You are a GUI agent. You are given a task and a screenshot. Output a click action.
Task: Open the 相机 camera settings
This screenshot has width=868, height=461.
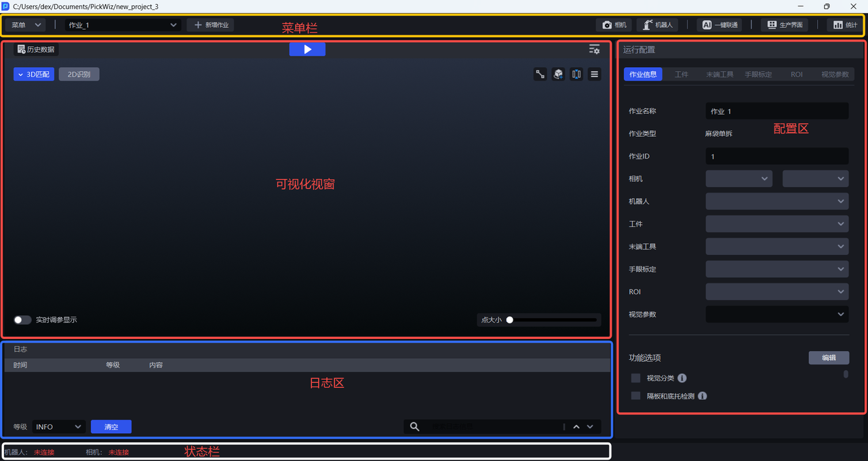(614, 25)
